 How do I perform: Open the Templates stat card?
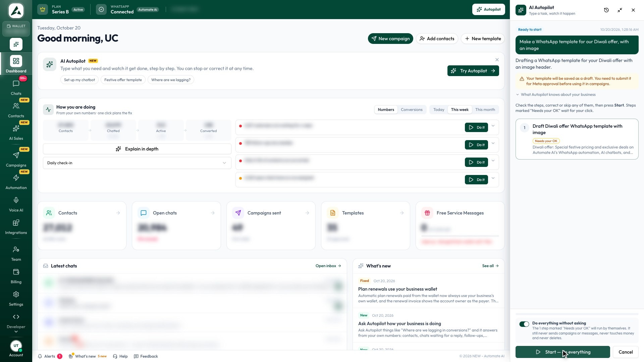pos(365,226)
